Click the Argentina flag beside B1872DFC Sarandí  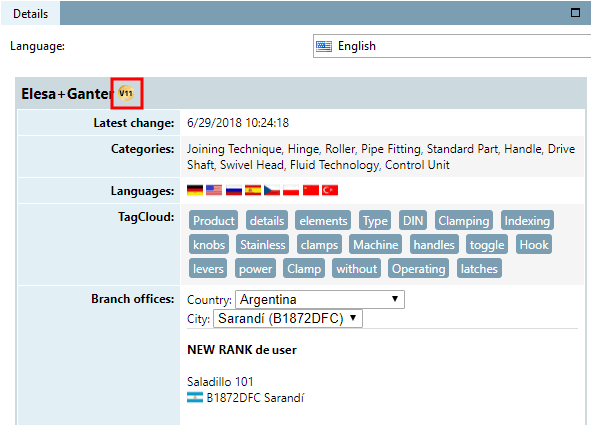point(195,397)
